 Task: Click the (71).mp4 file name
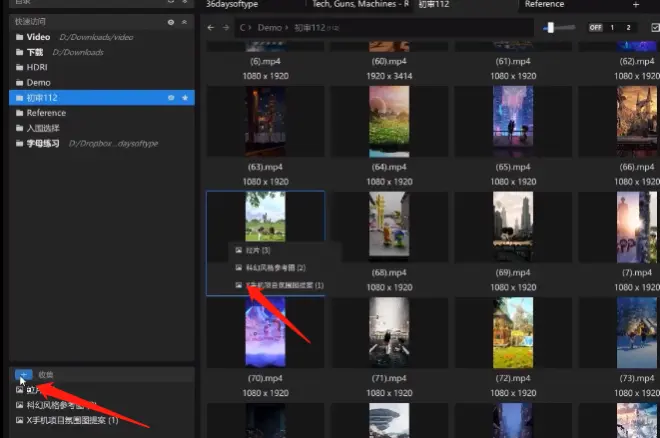click(x=389, y=378)
